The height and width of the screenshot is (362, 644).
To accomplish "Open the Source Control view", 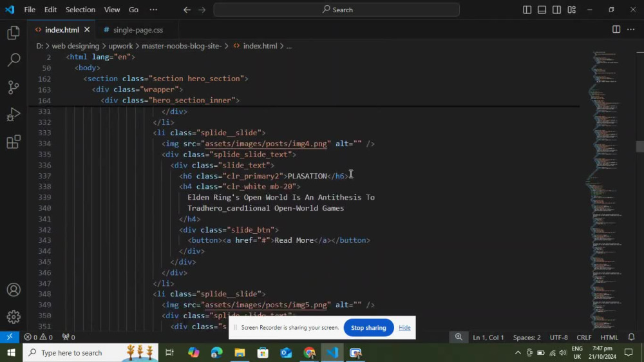I will click(x=14, y=87).
